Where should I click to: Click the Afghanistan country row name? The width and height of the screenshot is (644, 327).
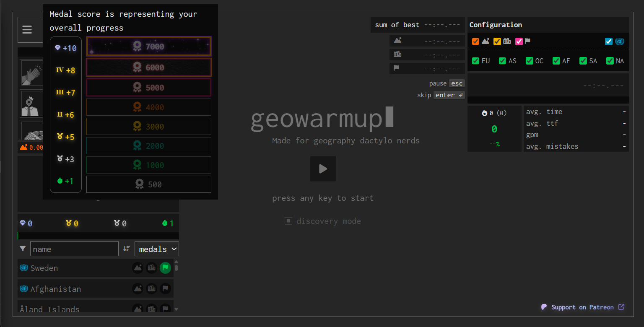56,289
